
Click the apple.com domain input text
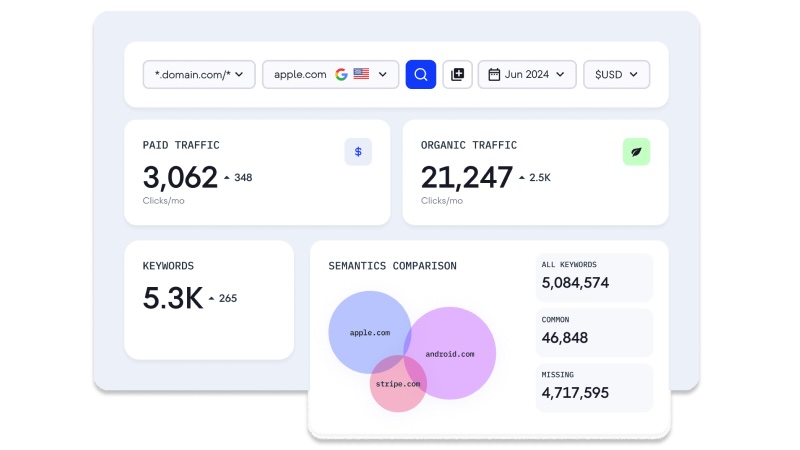(x=300, y=74)
